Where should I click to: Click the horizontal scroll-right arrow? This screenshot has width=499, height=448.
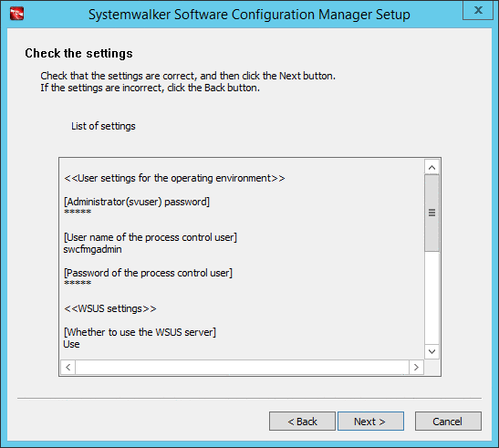[416, 367]
